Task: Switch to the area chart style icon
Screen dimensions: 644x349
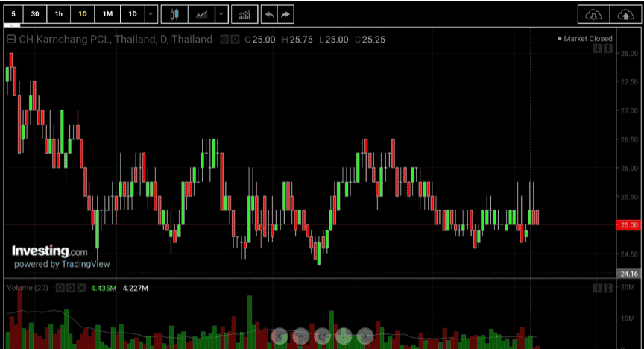Action: tap(202, 14)
